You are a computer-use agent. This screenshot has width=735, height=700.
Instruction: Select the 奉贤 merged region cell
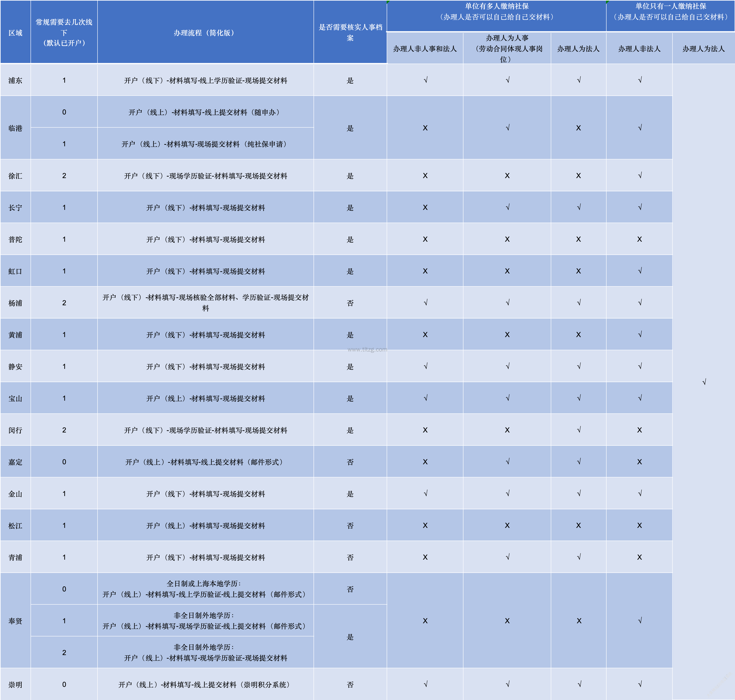(x=15, y=621)
